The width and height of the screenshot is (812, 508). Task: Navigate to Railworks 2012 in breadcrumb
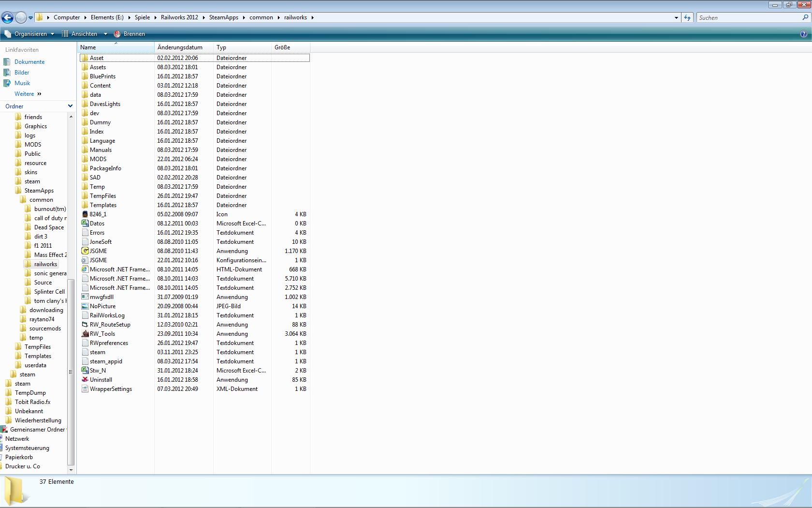coord(179,17)
